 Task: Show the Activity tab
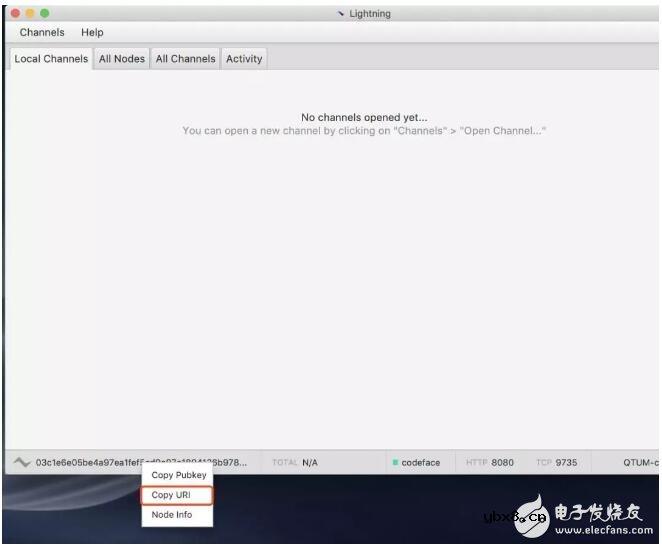point(244,59)
